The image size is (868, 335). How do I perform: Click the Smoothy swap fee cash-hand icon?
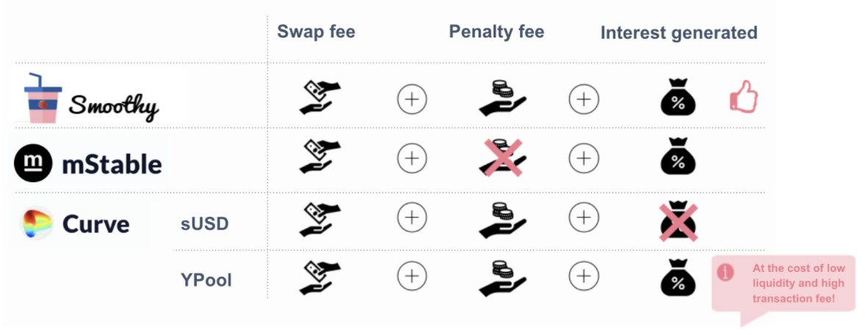(320, 98)
